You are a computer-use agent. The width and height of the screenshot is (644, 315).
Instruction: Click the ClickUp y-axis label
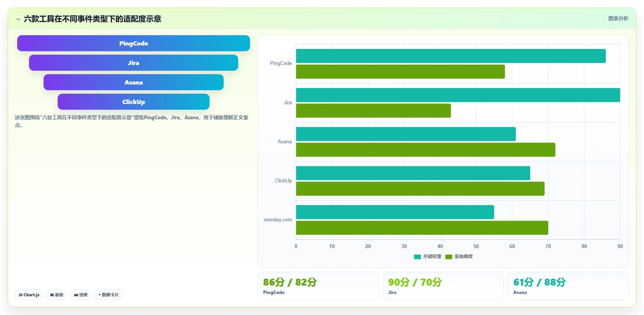coord(283,180)
